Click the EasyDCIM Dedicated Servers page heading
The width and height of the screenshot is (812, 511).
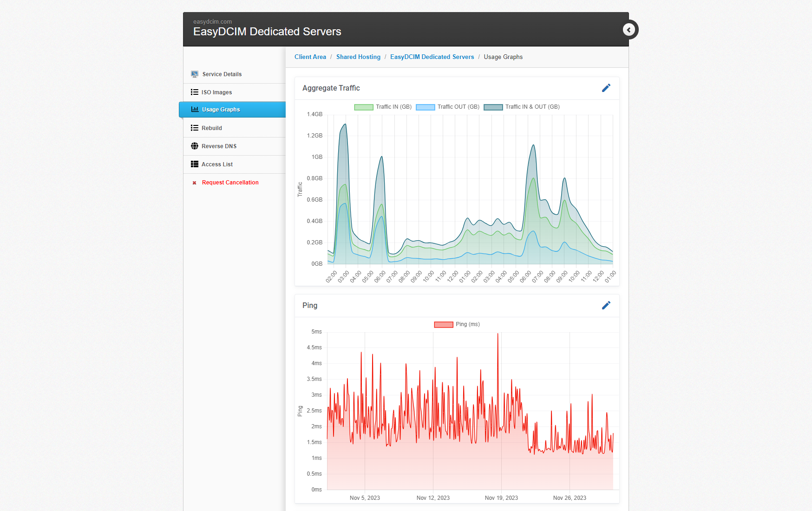coord(267,32)
